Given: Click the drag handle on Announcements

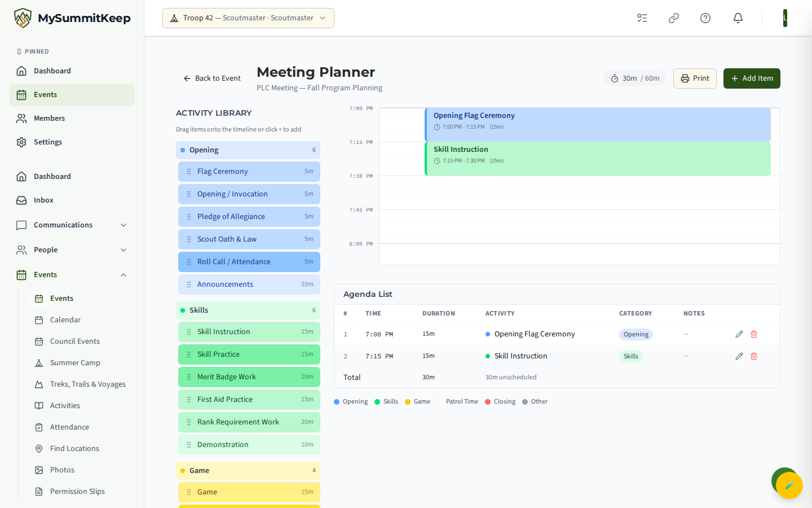Looking at the screenshot, I should click(x=189, y=284).
